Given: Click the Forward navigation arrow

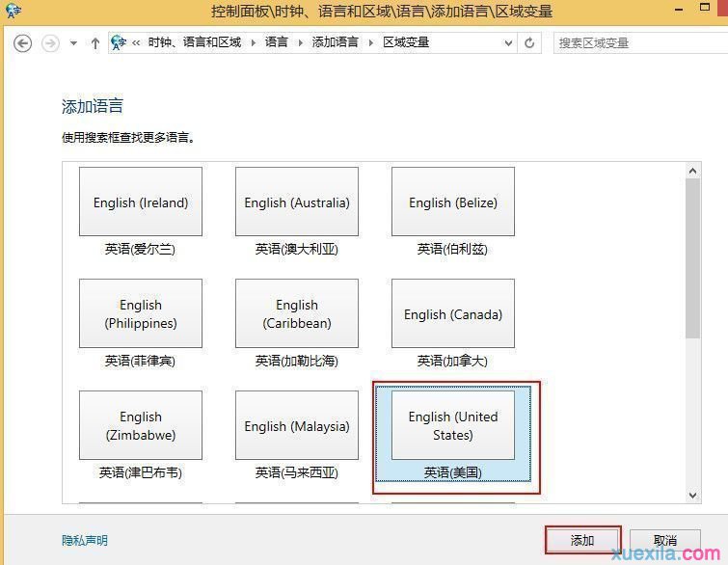Looking at the screenshot, I should point(50,43).
